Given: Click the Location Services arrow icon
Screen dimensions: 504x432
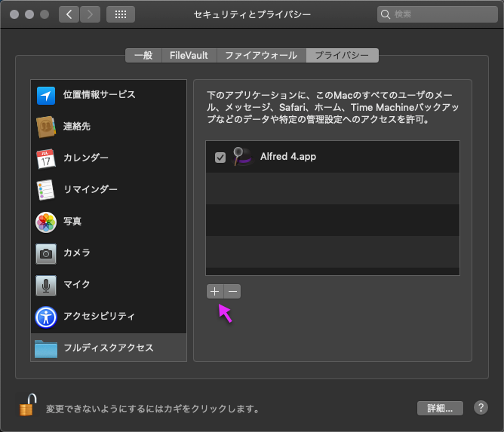Looking at the screenshot, I should point(46,96).
